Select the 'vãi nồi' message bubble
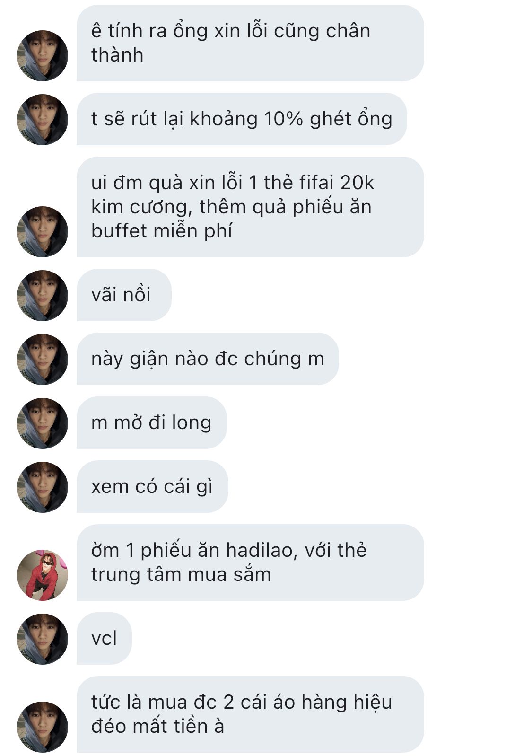Viewport: 532px width, 756px height. [124, 295]
